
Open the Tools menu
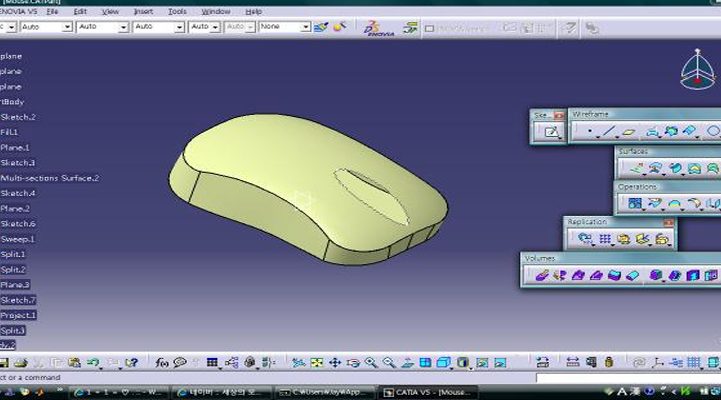[x=177, y=11]
